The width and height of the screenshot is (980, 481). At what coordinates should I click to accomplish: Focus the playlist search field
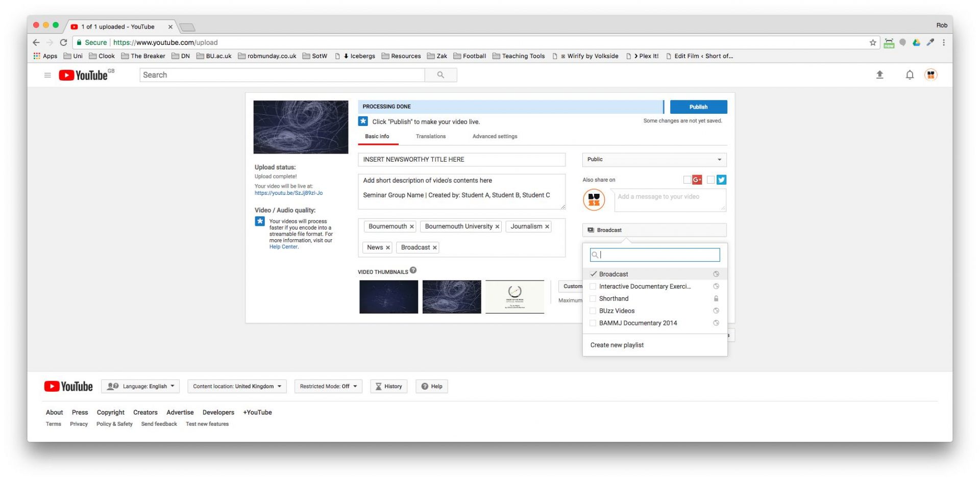655,255
